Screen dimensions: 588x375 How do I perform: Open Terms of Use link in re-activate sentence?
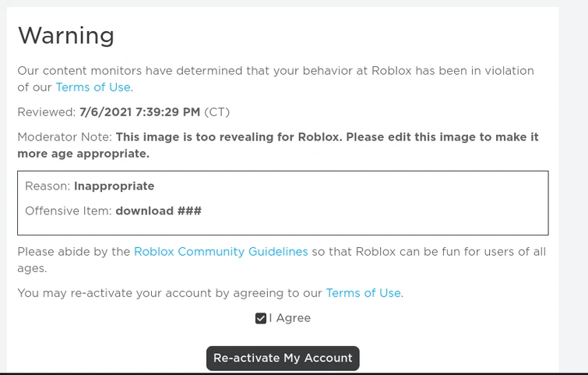[363, 293]
